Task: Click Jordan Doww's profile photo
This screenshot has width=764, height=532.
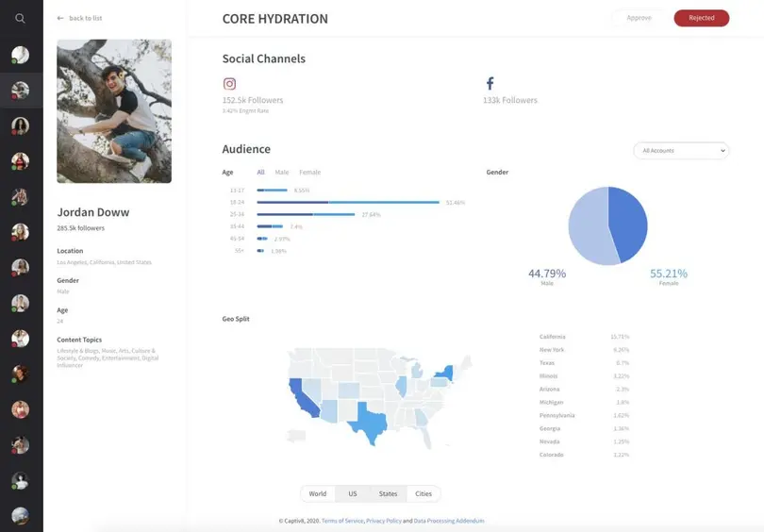Action: click(x=114, y=111)
